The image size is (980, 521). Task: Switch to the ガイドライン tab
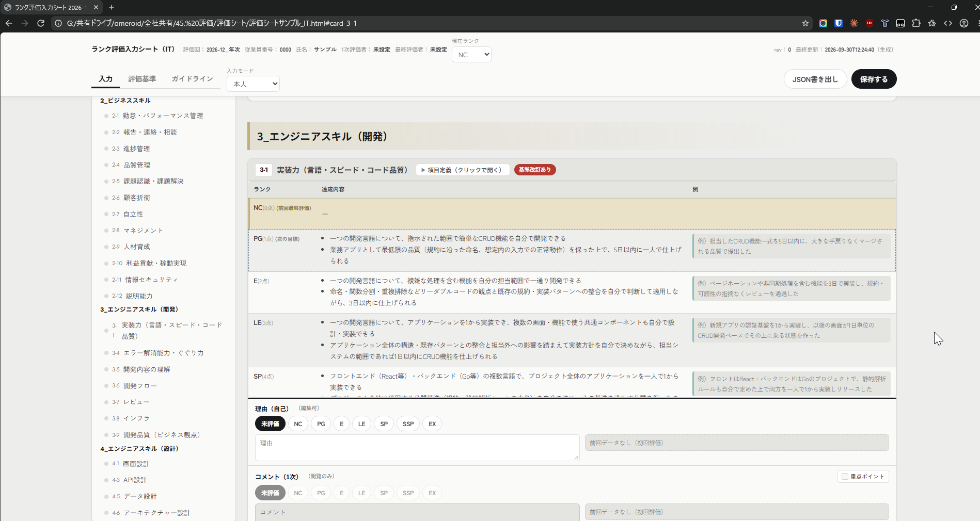click(192, 79)
